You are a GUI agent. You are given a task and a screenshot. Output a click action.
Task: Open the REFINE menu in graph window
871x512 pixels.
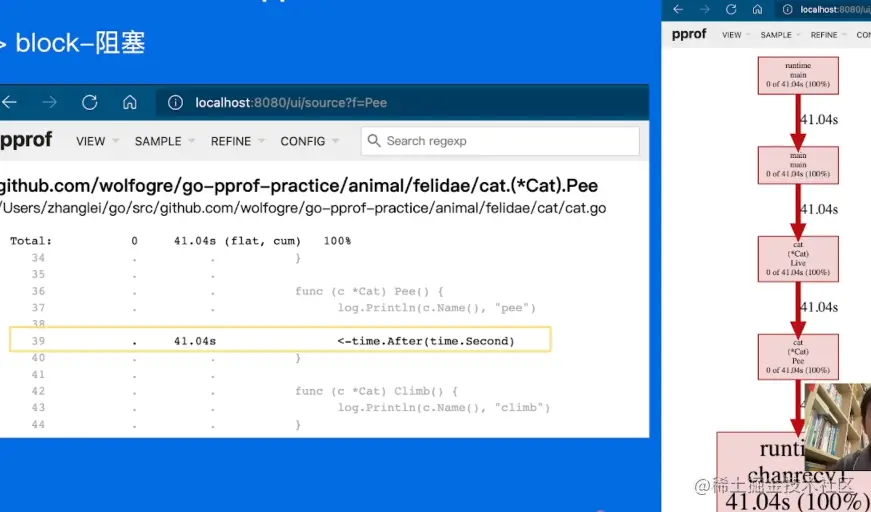[828, 34]
